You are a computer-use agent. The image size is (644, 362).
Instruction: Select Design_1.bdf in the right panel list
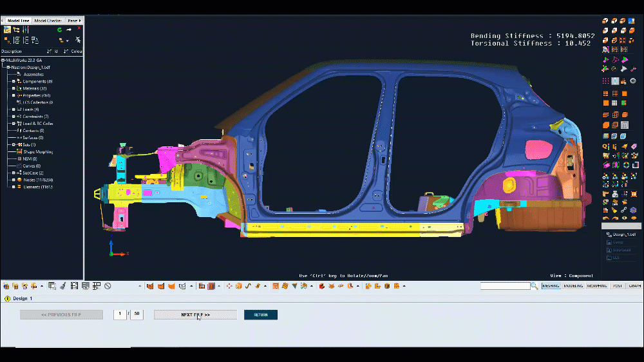[622, 234]
